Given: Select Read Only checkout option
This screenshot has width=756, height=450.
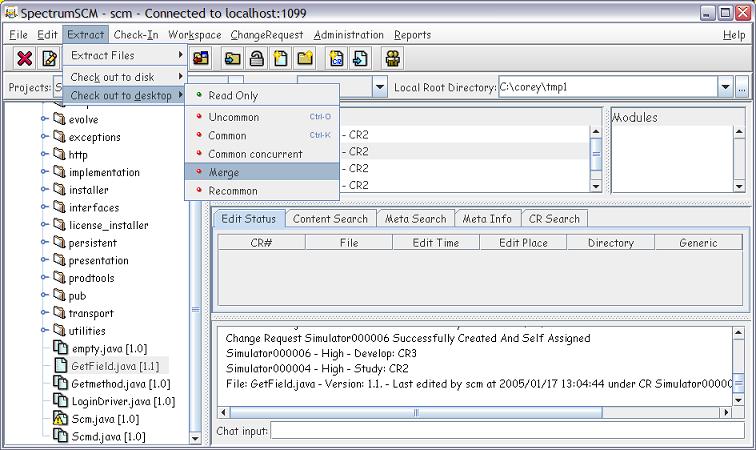Looking at the screenshot, I should tap(262, 95).
